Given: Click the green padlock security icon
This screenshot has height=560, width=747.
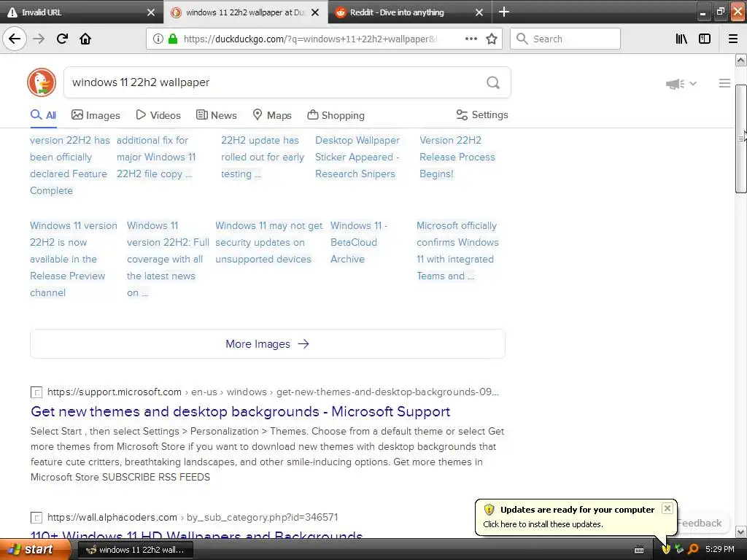Looking at the screenshot, I should [173, 39].
